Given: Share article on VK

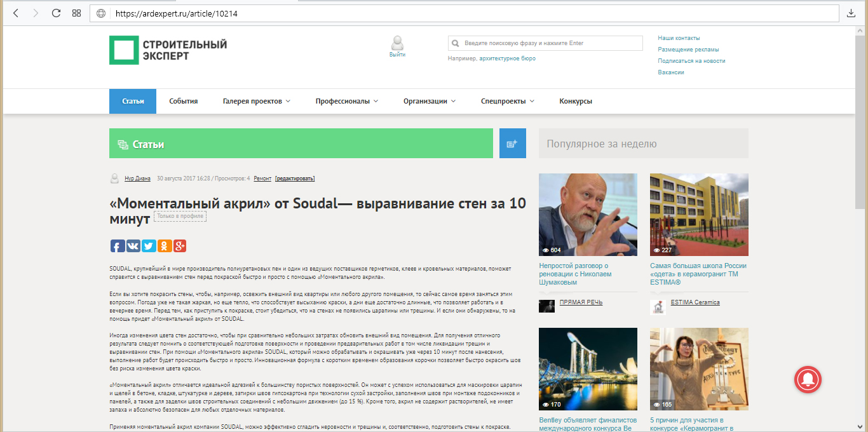Looking at the screenshot, I should 133,246.
